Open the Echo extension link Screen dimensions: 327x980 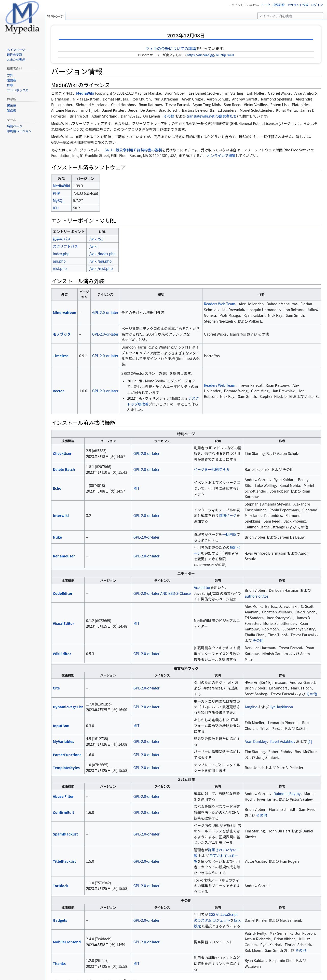click(x=57, y=488)
